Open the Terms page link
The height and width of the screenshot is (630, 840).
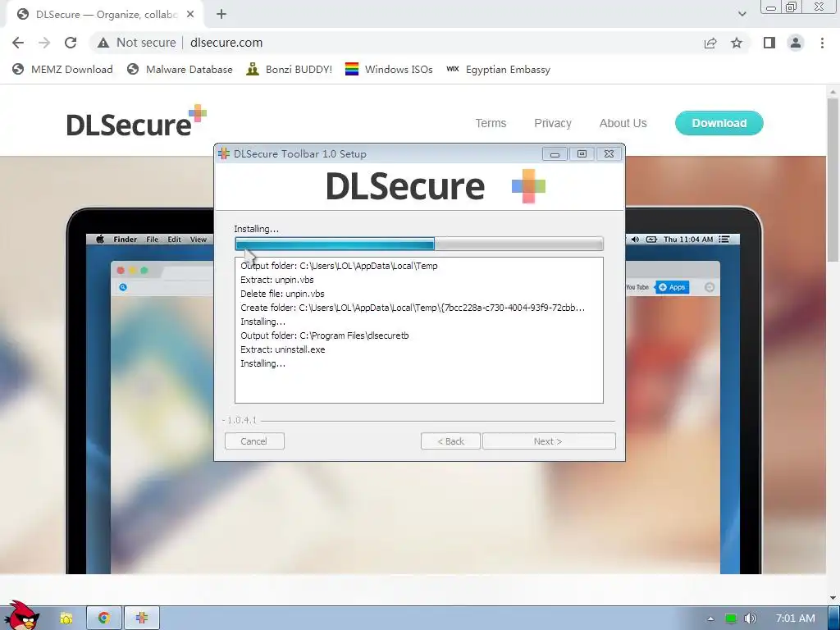click(x=491, y=123)
